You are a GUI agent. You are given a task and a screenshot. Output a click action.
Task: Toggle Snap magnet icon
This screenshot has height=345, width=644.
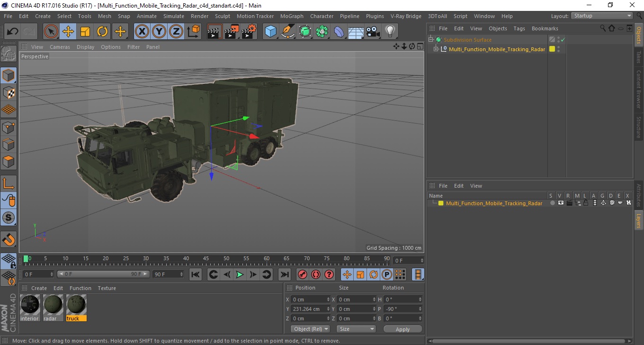(9, 239)
